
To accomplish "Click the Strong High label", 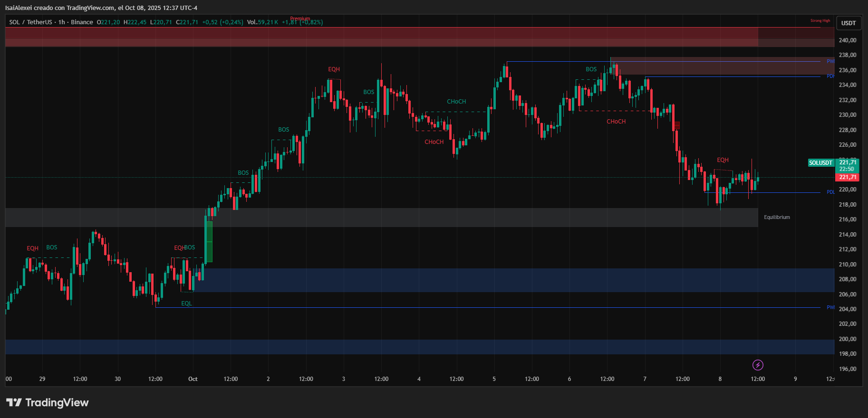I will click(x=820, y=21).
